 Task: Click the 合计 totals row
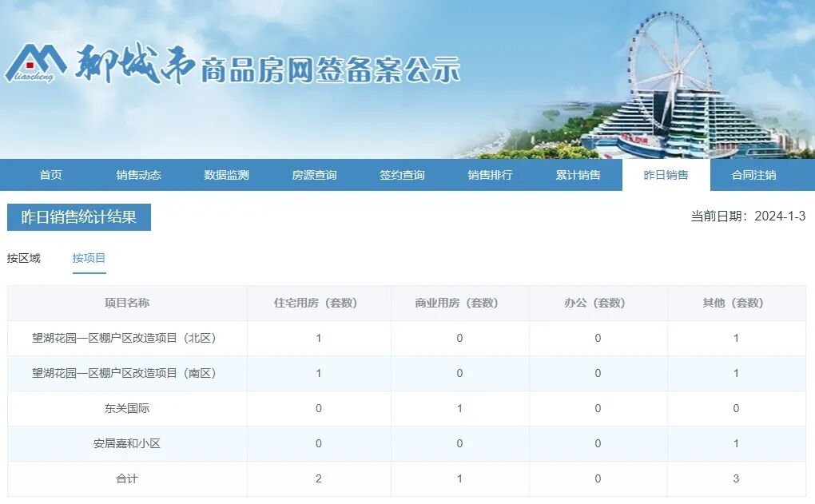(125, 478)
